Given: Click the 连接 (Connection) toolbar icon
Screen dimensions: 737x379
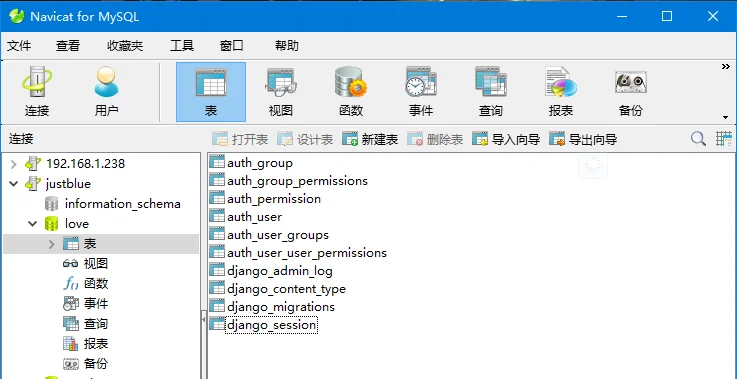Looking at the screenshot, I should 37,92.
